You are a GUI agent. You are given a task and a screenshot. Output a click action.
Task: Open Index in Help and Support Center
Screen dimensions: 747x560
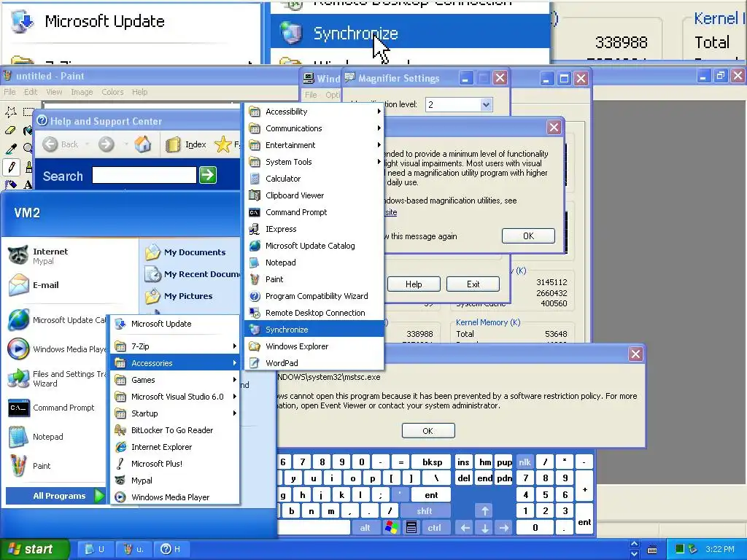coord(186,144)
